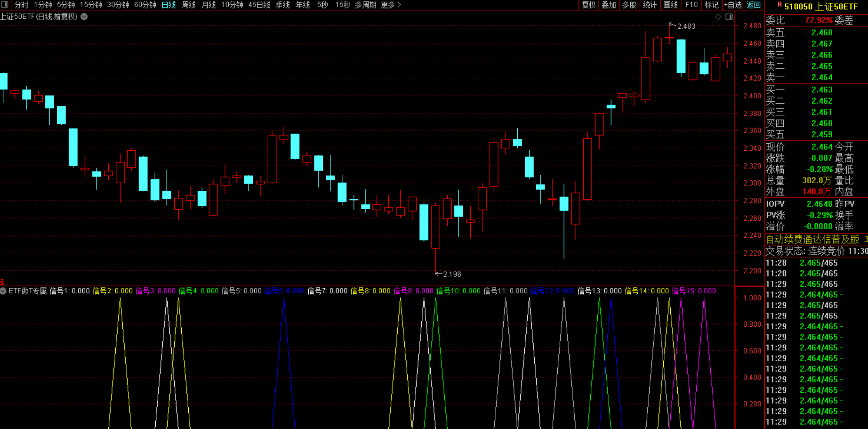This screenshot has height=429, width=868.
Task: Click the 2.483 high price marker
Action: point(686,26)
